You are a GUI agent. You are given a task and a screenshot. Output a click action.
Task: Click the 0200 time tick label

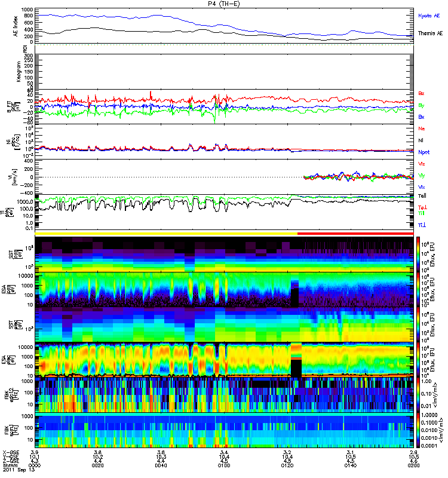point(413,465)
